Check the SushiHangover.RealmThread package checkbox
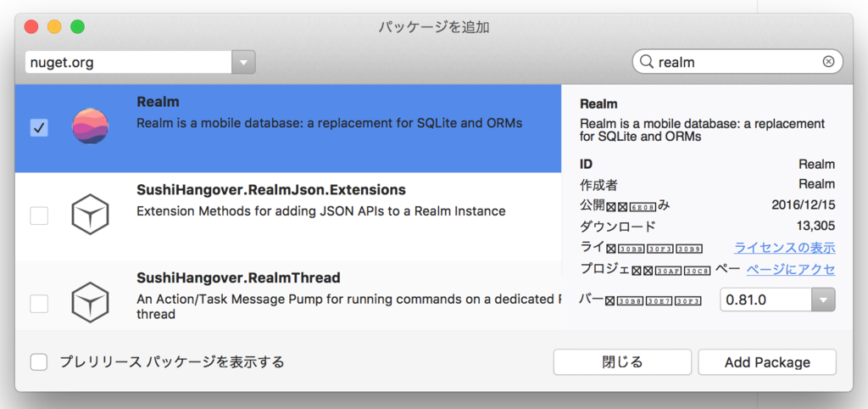Screen dimensions: 868x409 pyautogui.click(x=39, y=304)
